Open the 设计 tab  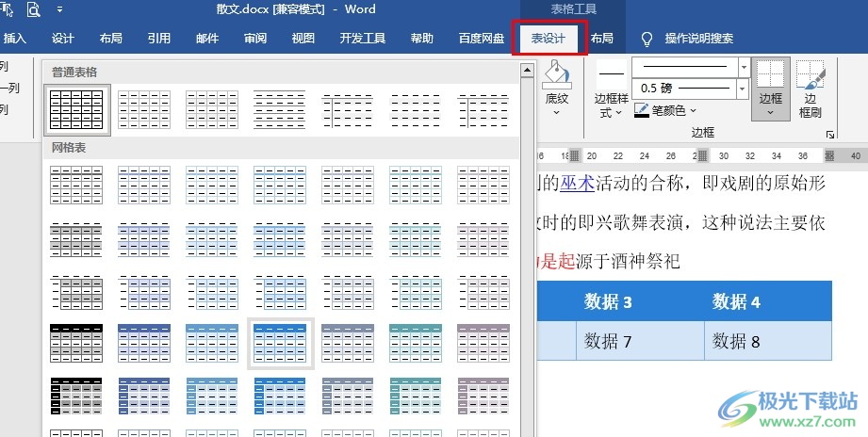click(62, 39)
